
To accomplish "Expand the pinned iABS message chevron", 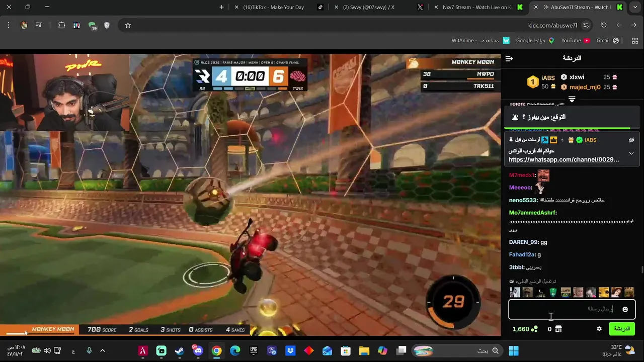I will [x=631, y=153].
